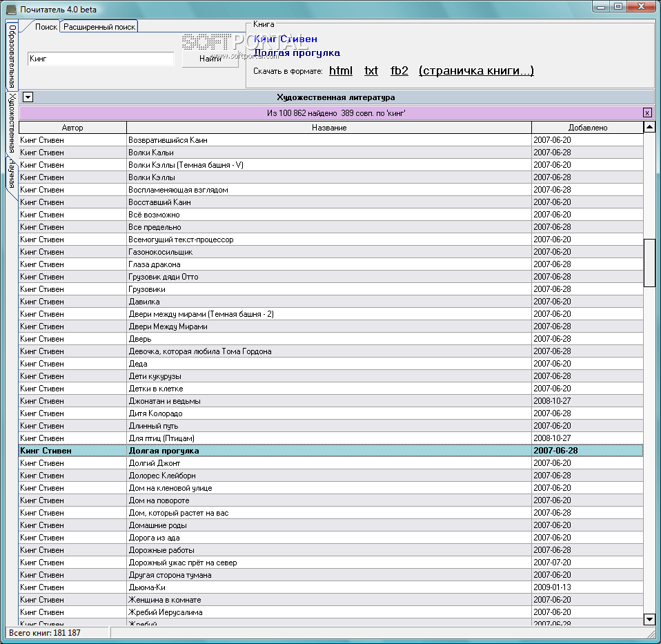The height and width of the screenshot is (644, 661).
Task: Select the row Длинный путь
Action: coord(331,426)
